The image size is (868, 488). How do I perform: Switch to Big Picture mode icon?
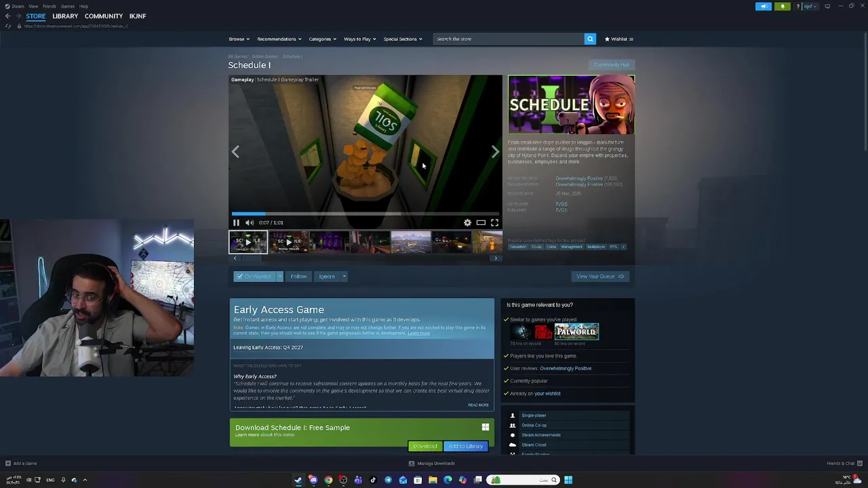click(827, 6)
